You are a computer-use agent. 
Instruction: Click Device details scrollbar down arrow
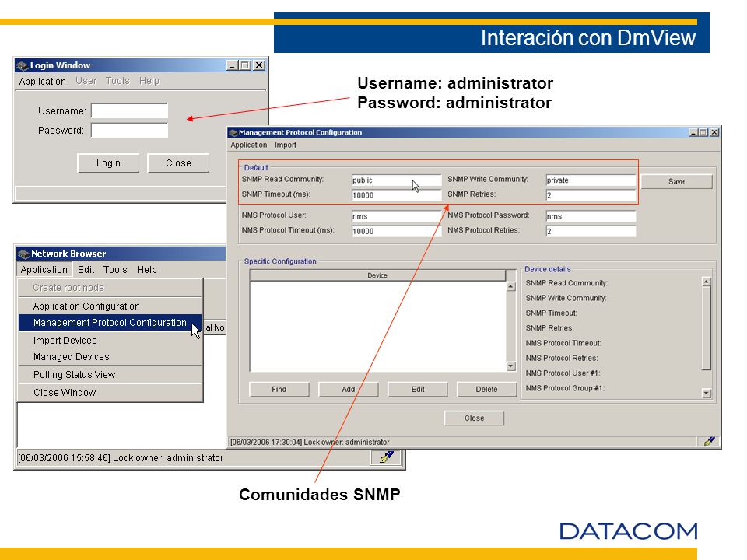coord(707,393)
